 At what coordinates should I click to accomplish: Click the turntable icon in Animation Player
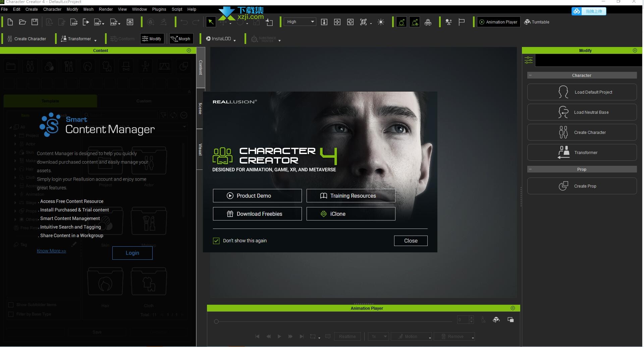coord(496,320)
